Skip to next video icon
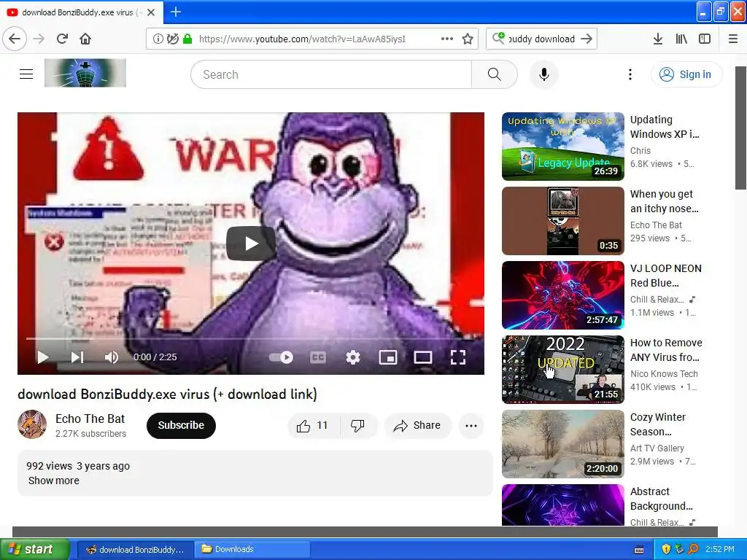The width and height of the screenshot is (747, 560). pyautogui.click(x=77, y=357)
